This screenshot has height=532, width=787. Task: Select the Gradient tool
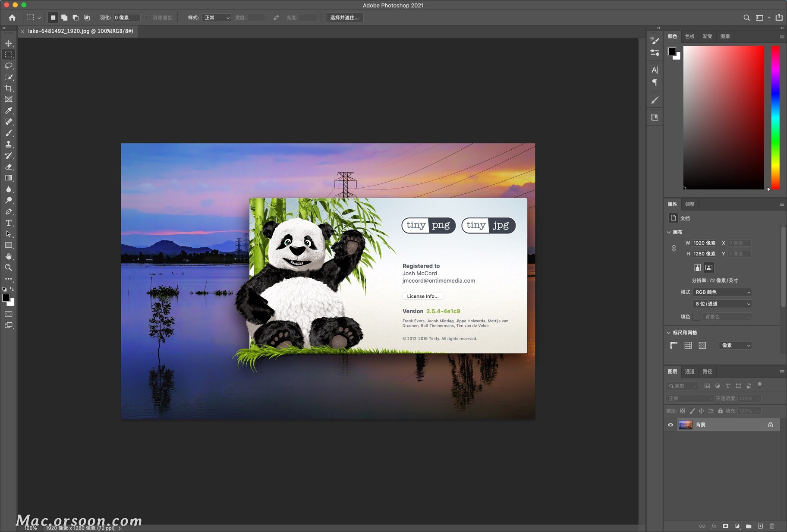click(x=9, y=178)
